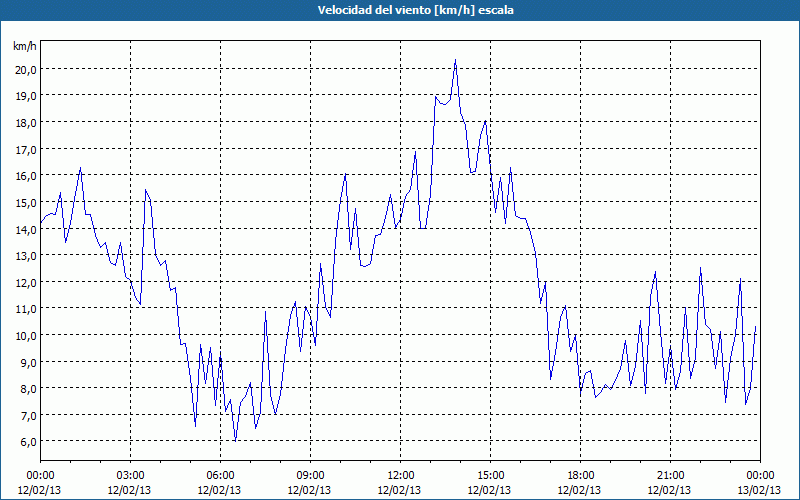Click the 12:00 time axis label
Screen dimensions: 800x500
[x=400, y=476]
